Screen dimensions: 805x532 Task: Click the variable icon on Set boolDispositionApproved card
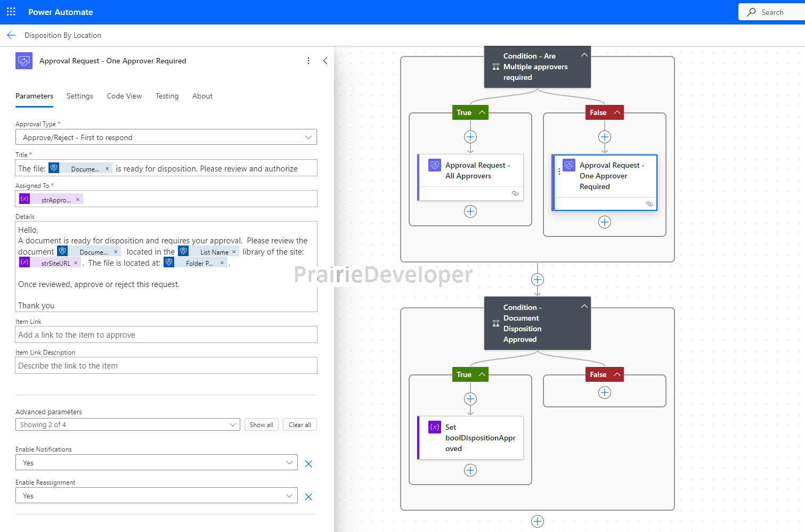(435, 427)
